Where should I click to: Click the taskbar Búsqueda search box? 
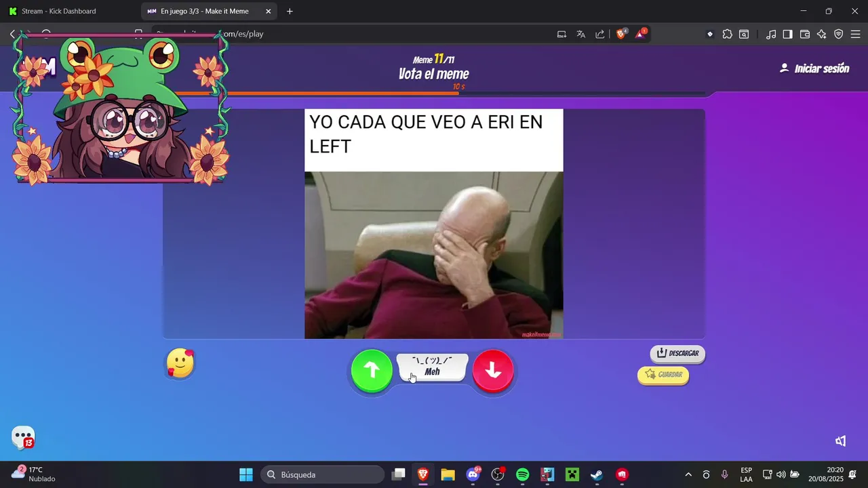click(322, 474)
